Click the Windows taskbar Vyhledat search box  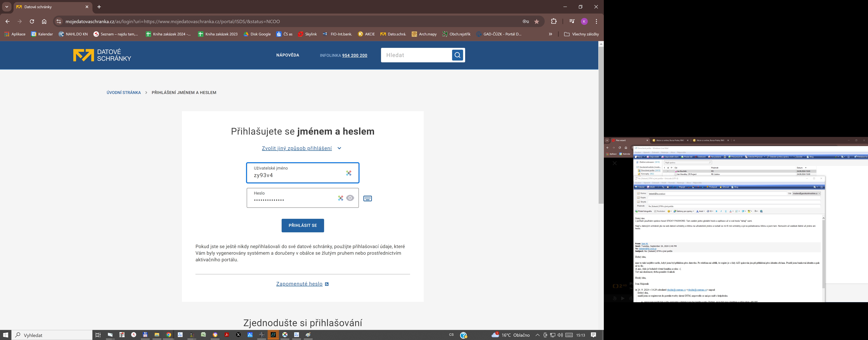(52, 335)
